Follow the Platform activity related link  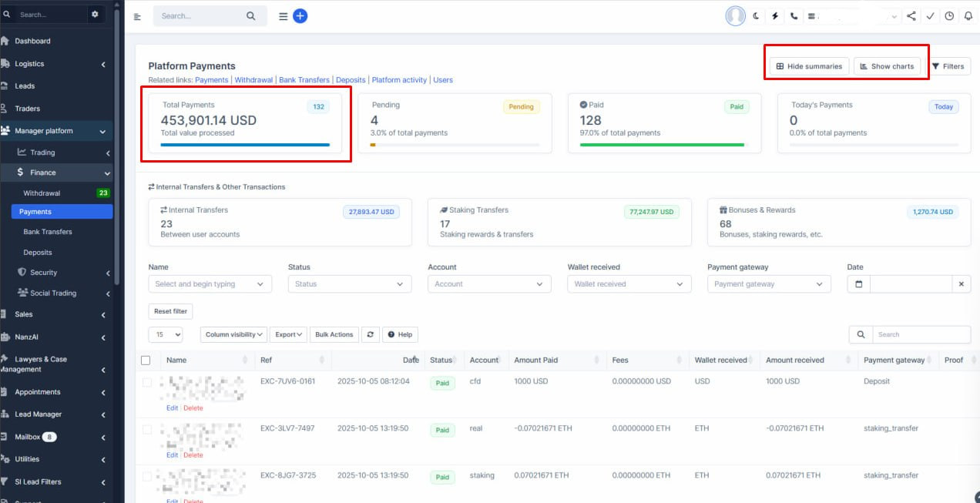(399, 80)
